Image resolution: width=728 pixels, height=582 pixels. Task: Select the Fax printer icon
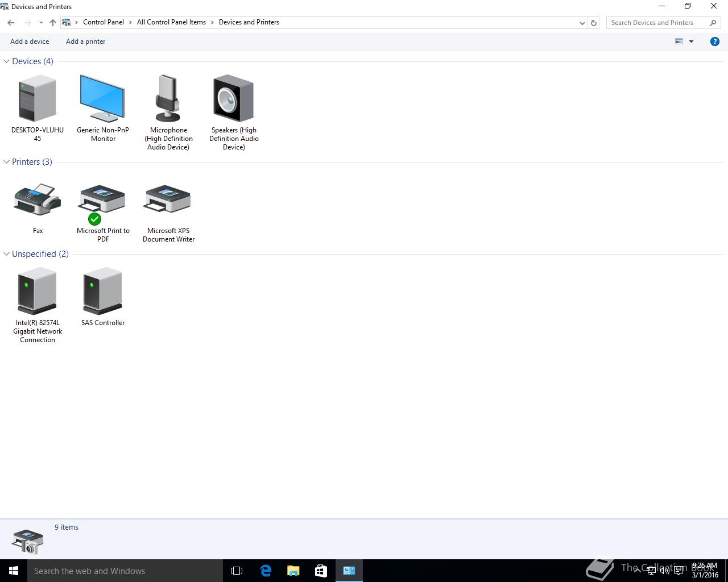click(x=38, y=199)
